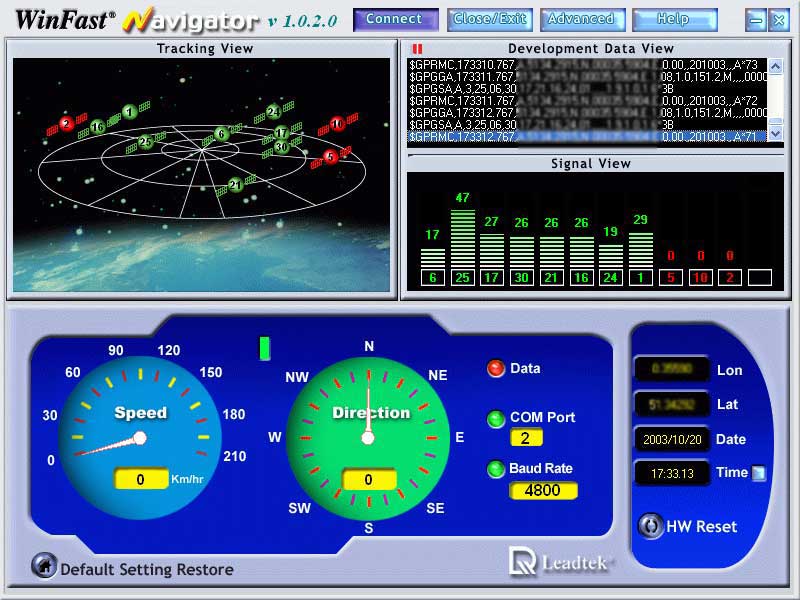Click the Baud Rate 4800 field
Image resolution: width=800 pixels, height=600 pixels.
543,490
